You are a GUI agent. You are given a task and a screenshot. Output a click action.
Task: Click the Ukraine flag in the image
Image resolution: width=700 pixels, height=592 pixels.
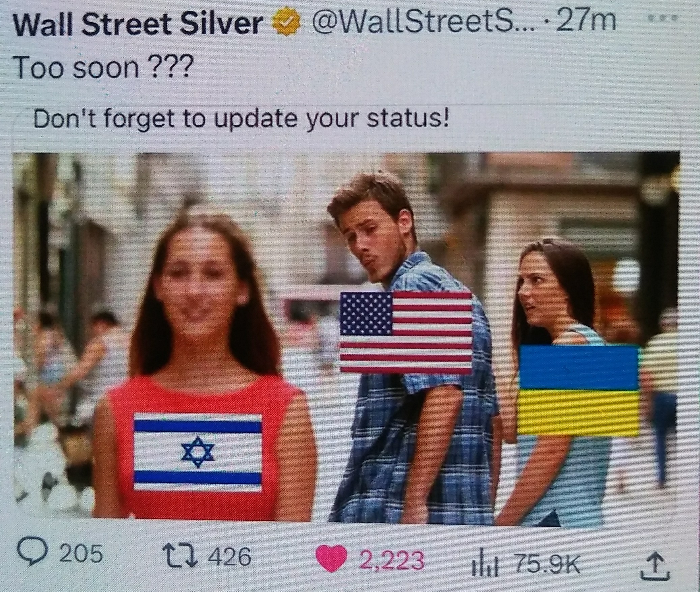578,390
